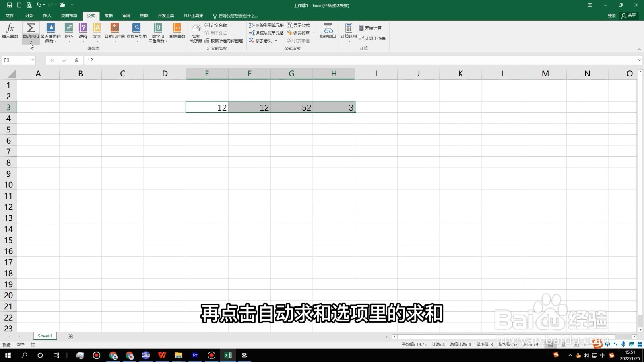Switch to the Developer (开发工具) tab
Image resolution: width=644 pixels, height=362 pixels.
click(x=166, y=16)
